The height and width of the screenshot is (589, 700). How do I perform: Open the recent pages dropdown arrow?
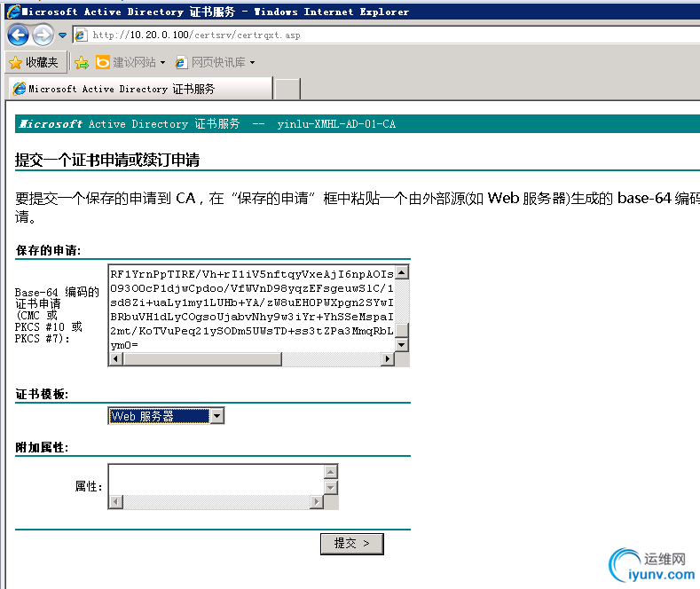tap(62, 35)
